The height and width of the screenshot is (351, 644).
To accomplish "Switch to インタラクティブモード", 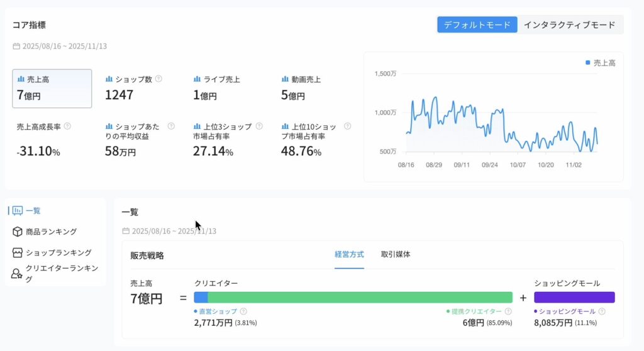I will [569, 25].
